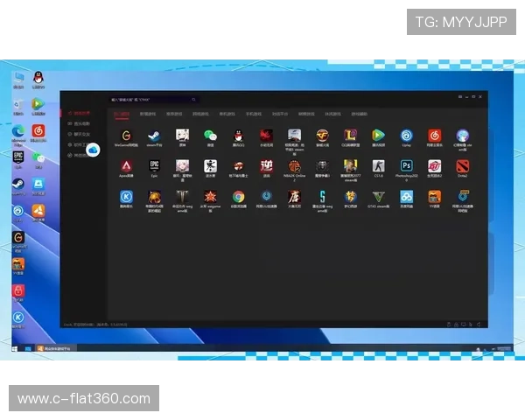Open the Uplay icon in grid

pos(406,136)
